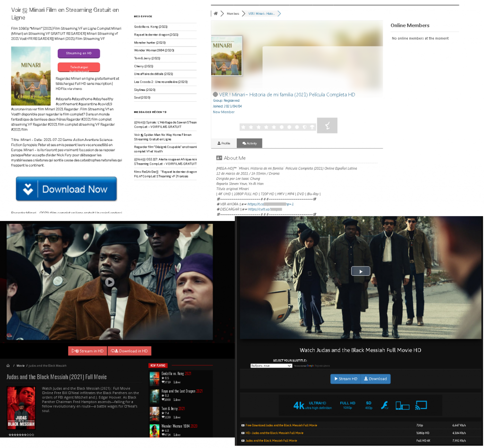Click the home icon in the forum breadcrumb
484x448 pixels.
[x=215, y=14]
